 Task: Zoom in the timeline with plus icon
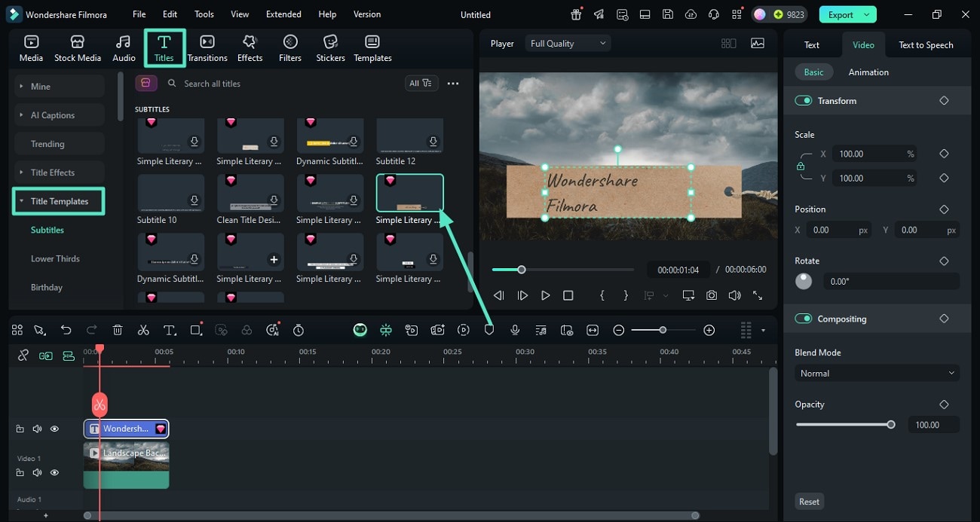pos(709,330)
